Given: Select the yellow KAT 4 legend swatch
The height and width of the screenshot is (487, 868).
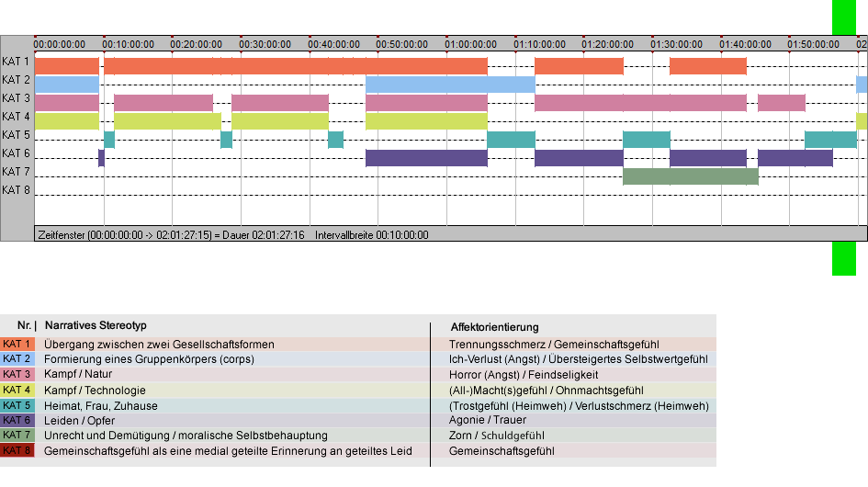Looking at the screenshot, I should click(17, 390).
